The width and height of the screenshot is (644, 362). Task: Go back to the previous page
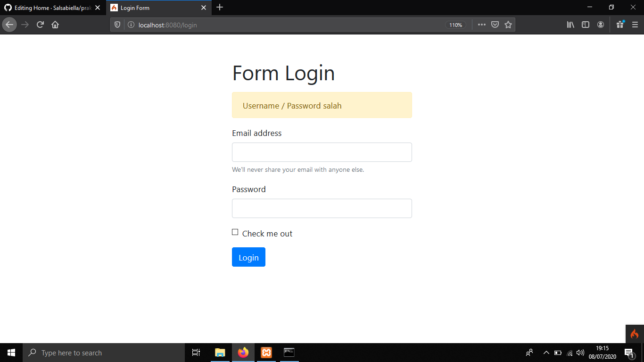tap(9, 25)
